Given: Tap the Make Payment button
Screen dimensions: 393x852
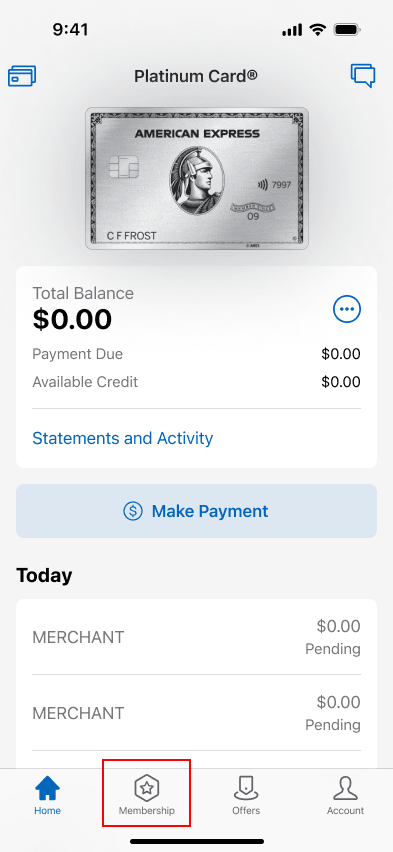Looking at the screenshot, I should tap(196, 511).
